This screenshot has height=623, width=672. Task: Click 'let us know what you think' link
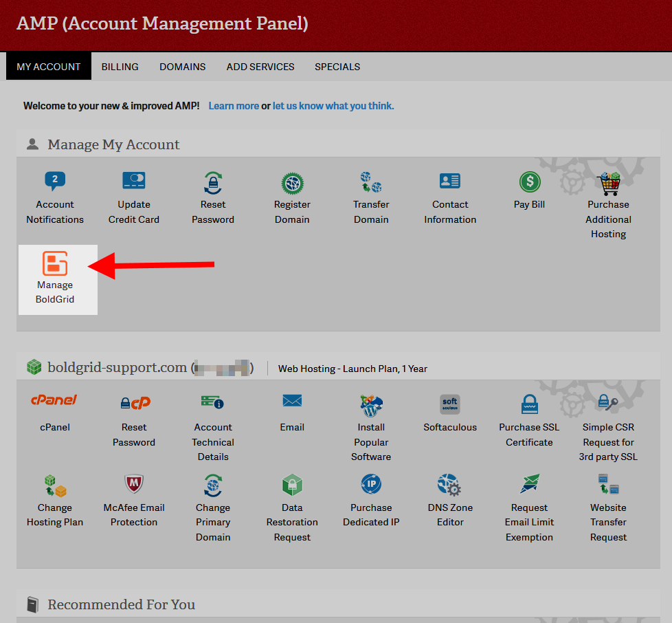333,106
